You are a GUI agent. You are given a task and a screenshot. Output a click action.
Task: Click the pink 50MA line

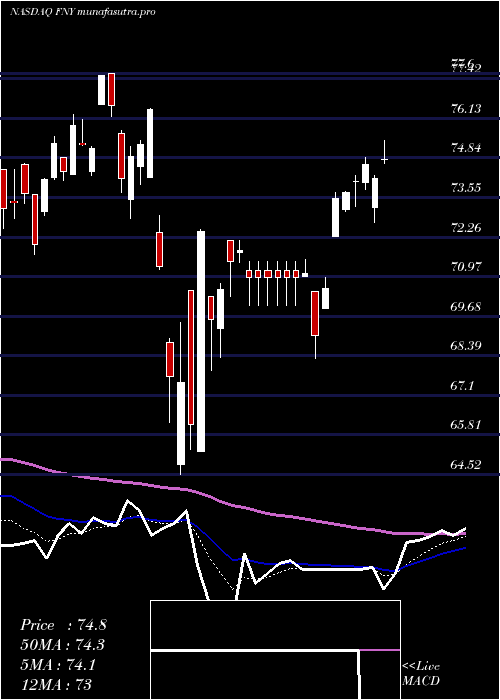[x=232, y=504]
